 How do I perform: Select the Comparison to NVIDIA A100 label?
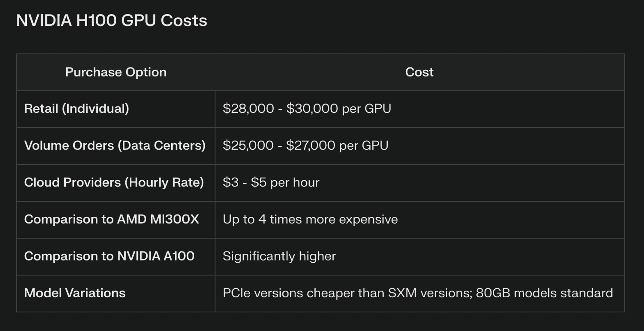(109, 256)
